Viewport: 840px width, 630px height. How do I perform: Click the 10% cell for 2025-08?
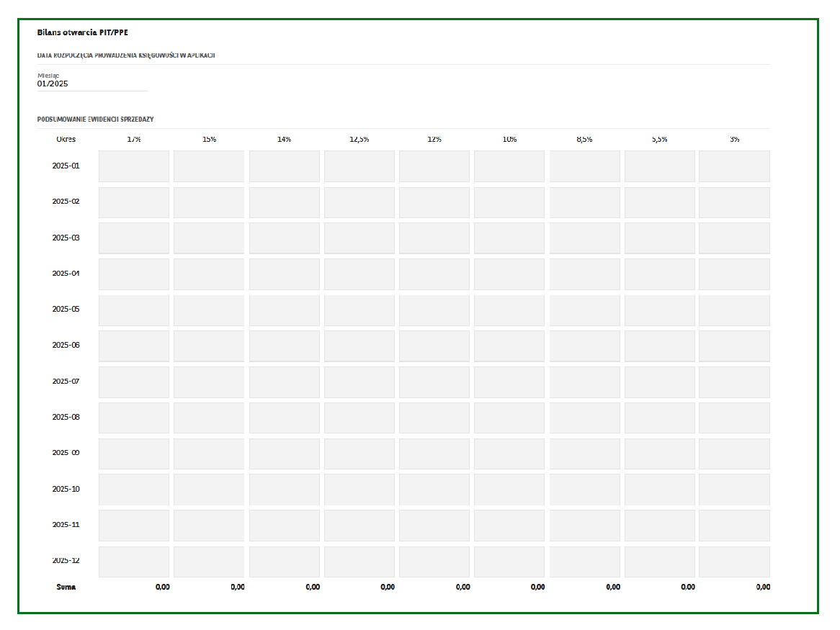[x=509, y=418]
